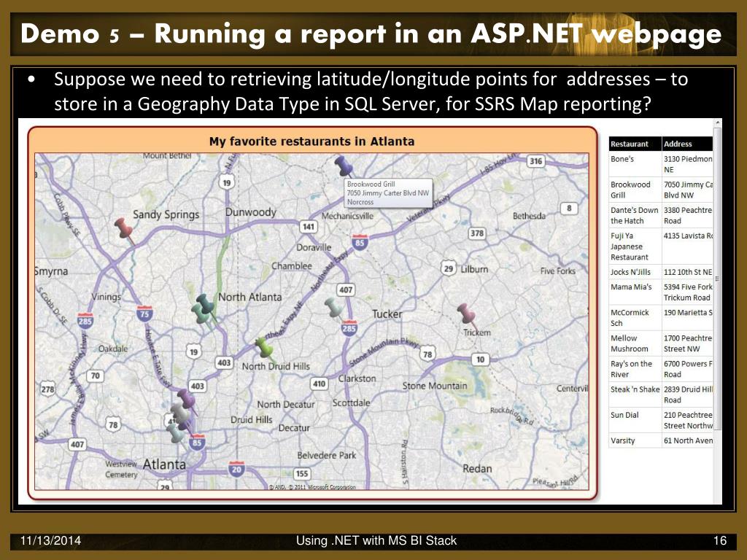The height and width of the screenshot is (560, 747).
Task: Click the route 316 shield on the map
Action: (x=536, y=161)
